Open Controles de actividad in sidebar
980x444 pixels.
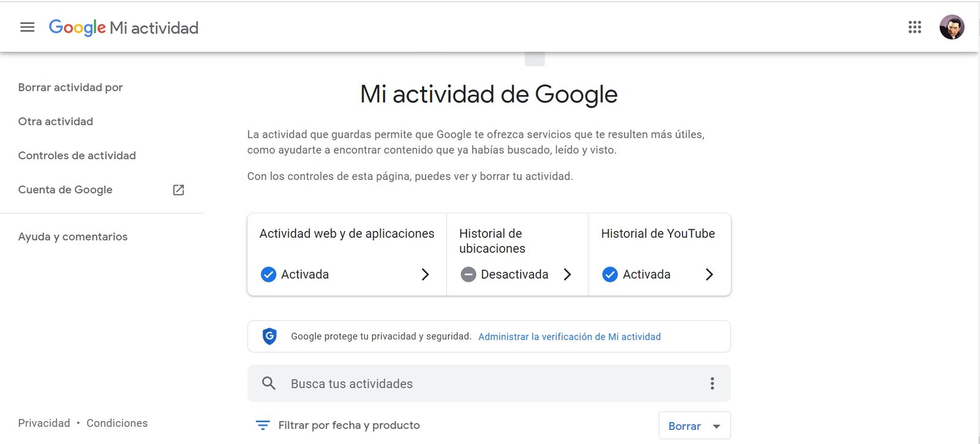pos(77,156)
